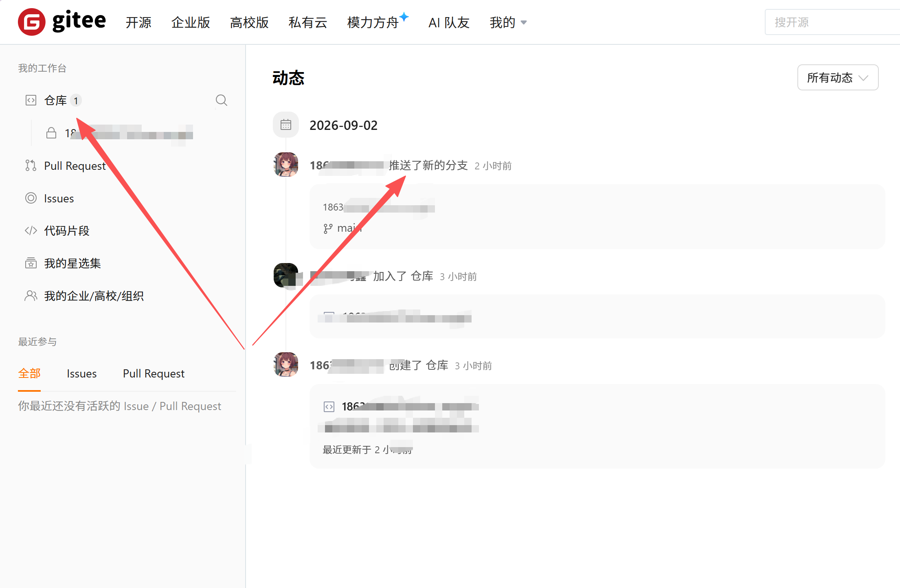Open 企业版 in the top navigation
Screen dimensions: 900x588
pyautogui.click(x=191, y=22)
